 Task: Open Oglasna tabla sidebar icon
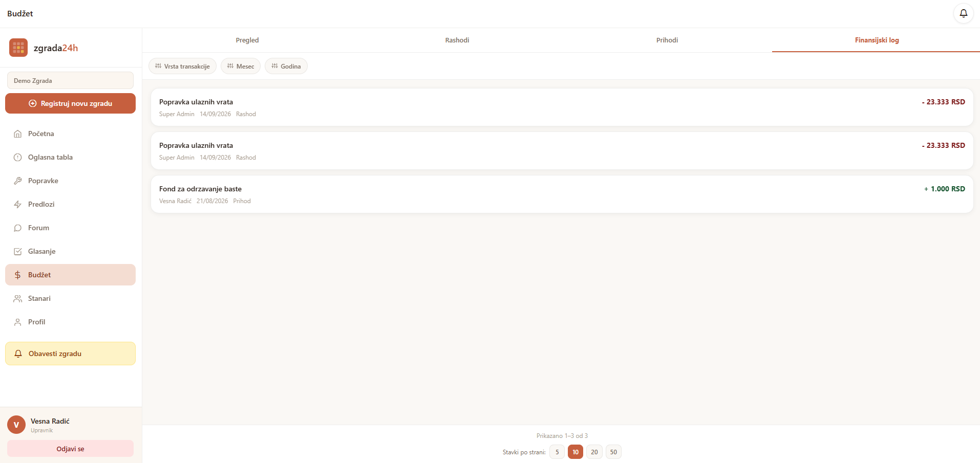(x=18, y=157)
